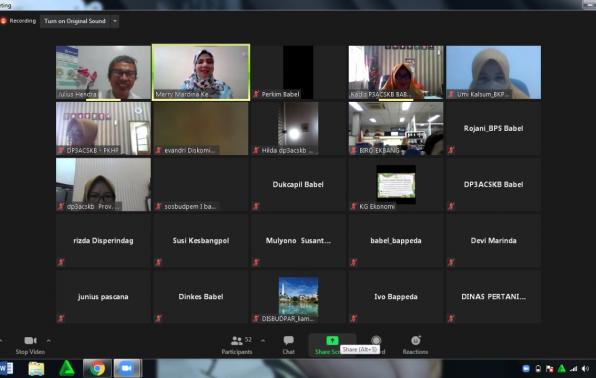
Task: Select the sosbudpem I ba... participant tile
Action: point(201,185)
